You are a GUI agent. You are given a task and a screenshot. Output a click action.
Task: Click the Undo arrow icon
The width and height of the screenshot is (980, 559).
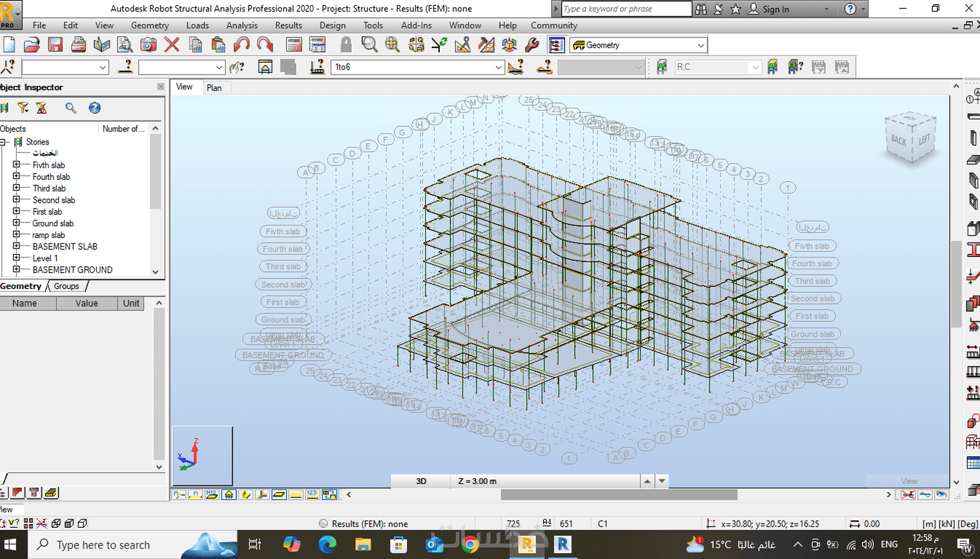[242, 45]
